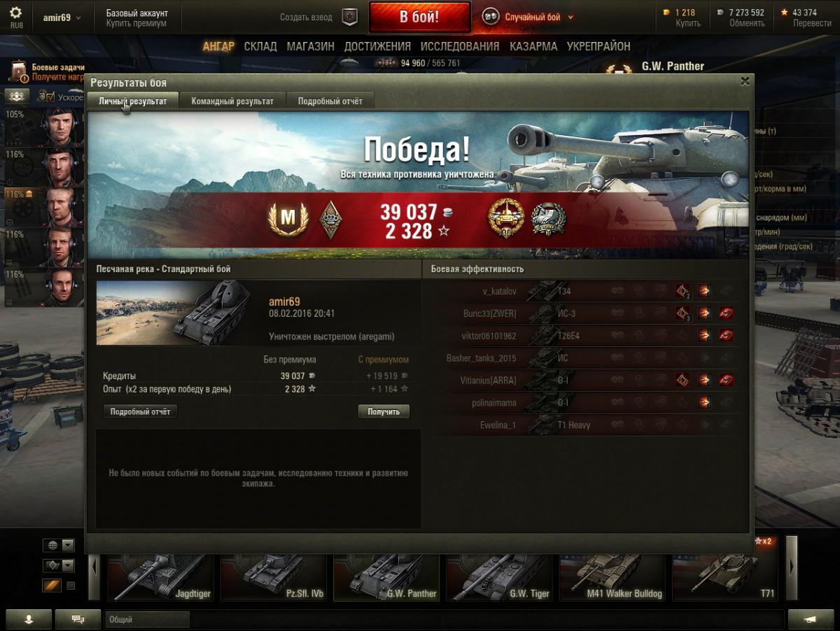The image size is (840, 631).
Task: Expand the nation filter dropdown arrow
Action: pyautogui.click(x=68, y=545)
